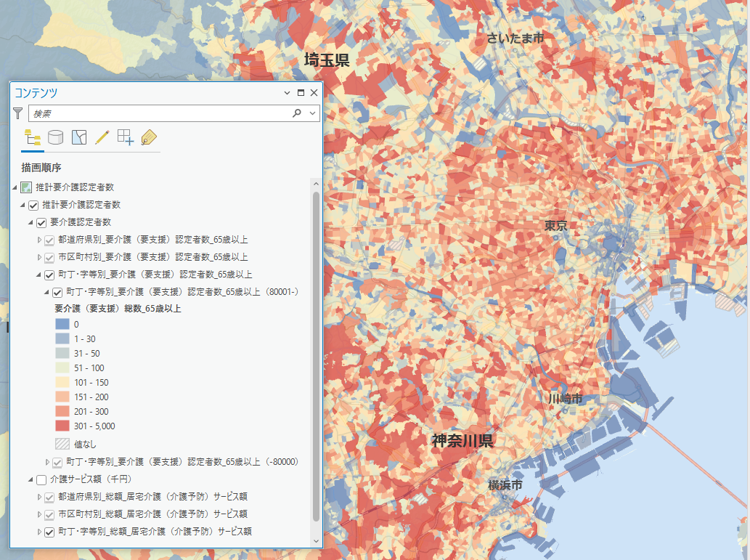
Task: Close the コンテンツ pane
Action: coord(314,93)
